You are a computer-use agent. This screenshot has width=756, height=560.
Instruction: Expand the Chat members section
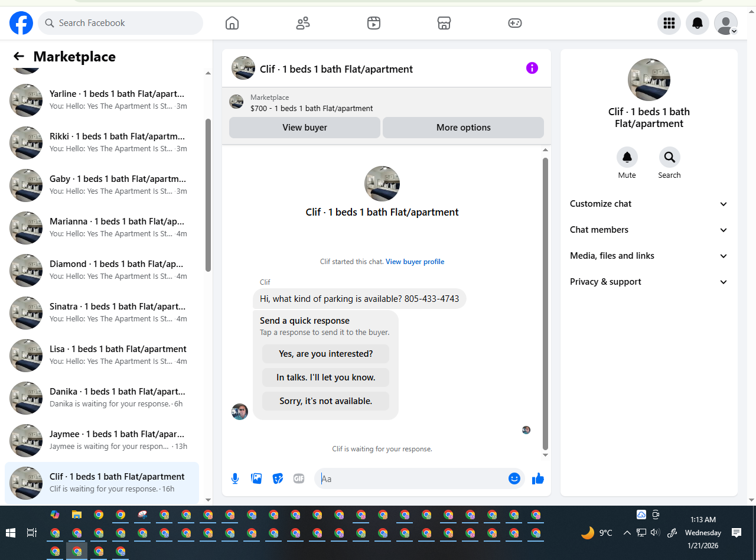(x=649, y=230)
